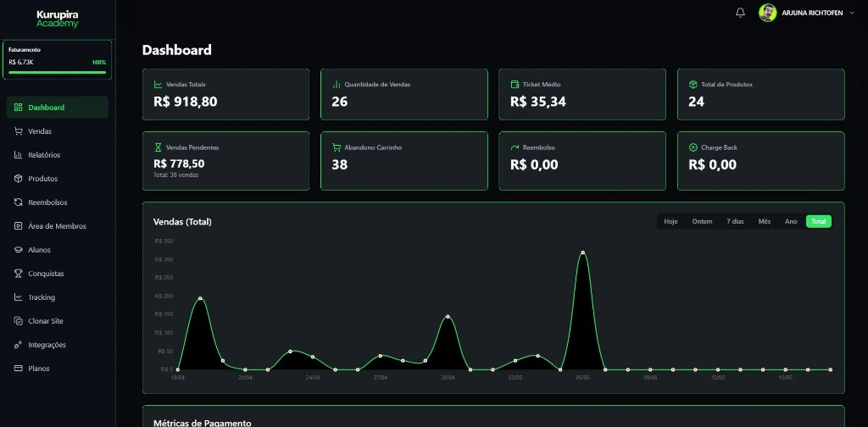Open the Vendas menu item

pos(58,131)
